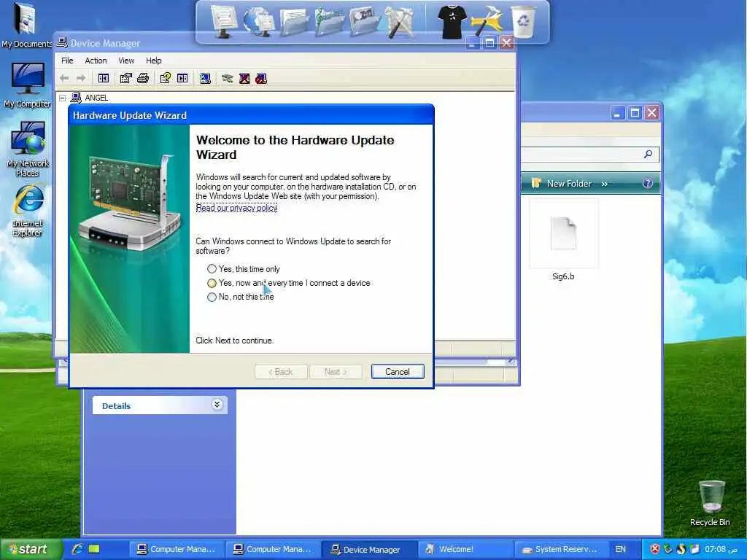
Task: Click the Forward arrow in Device Manager toolbar
Action: (81, 78)
